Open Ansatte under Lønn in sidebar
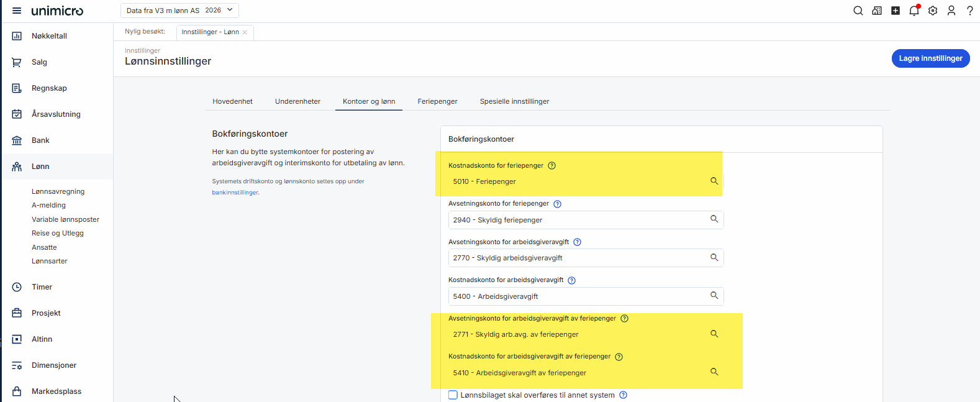 (x=44, y=247)
